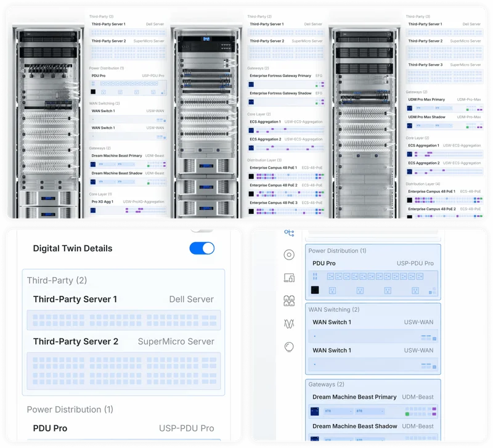Select the middle server rack image
This screenshot has height=448, width=493.
click(206, 122)
